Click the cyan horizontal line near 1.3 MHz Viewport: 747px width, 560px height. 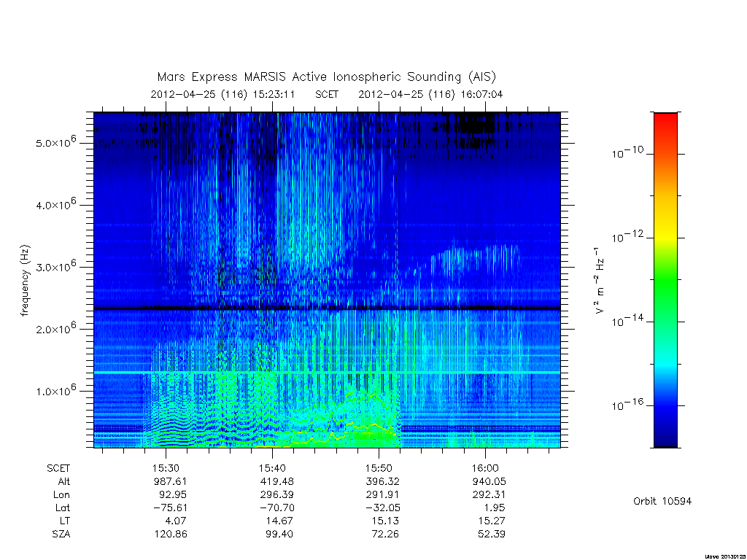tap(327, 372)
